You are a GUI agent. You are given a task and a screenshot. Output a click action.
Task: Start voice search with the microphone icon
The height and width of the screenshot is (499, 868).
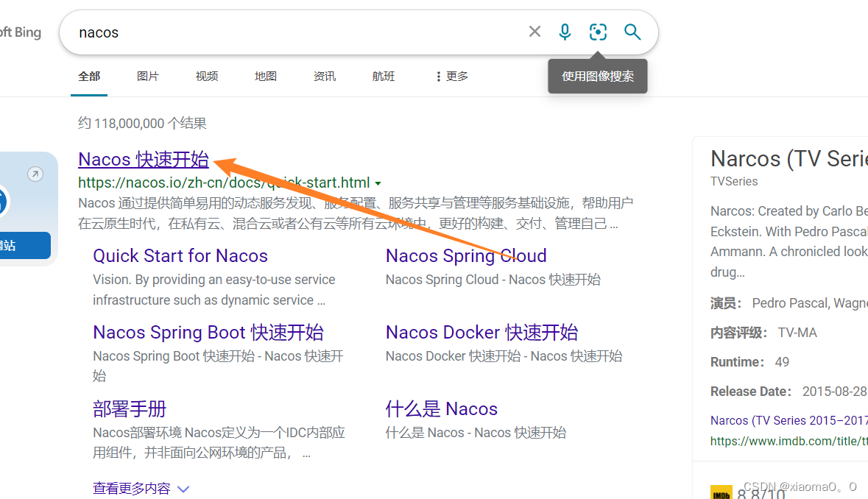pos(565,32)
